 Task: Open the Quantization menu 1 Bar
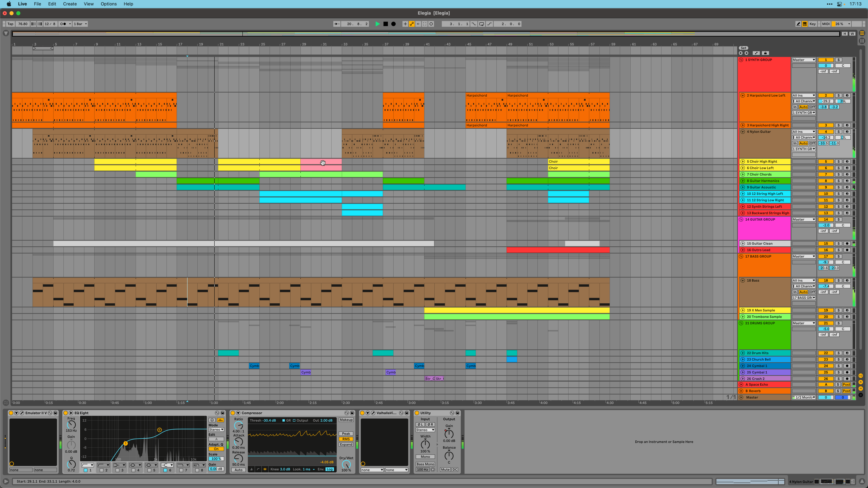(x=80, y=24)
